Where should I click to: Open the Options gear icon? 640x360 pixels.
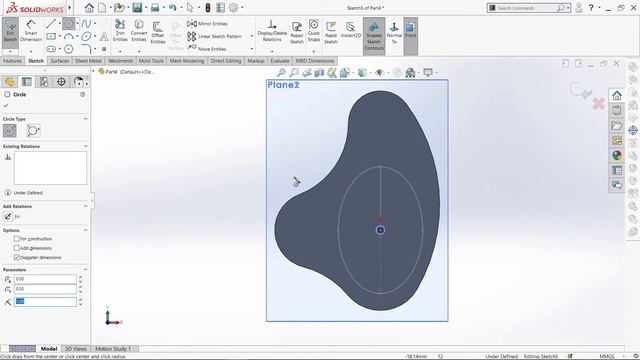click(x=233, y=8)
